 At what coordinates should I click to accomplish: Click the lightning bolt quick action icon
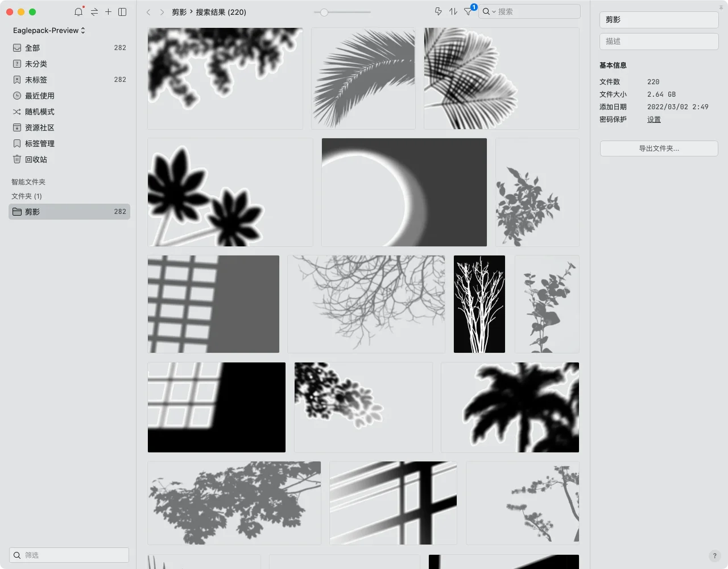point(438,11)
